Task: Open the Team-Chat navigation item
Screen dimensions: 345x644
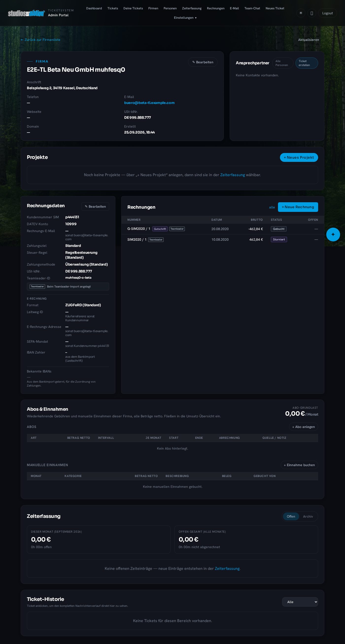Action: [252, 8]
